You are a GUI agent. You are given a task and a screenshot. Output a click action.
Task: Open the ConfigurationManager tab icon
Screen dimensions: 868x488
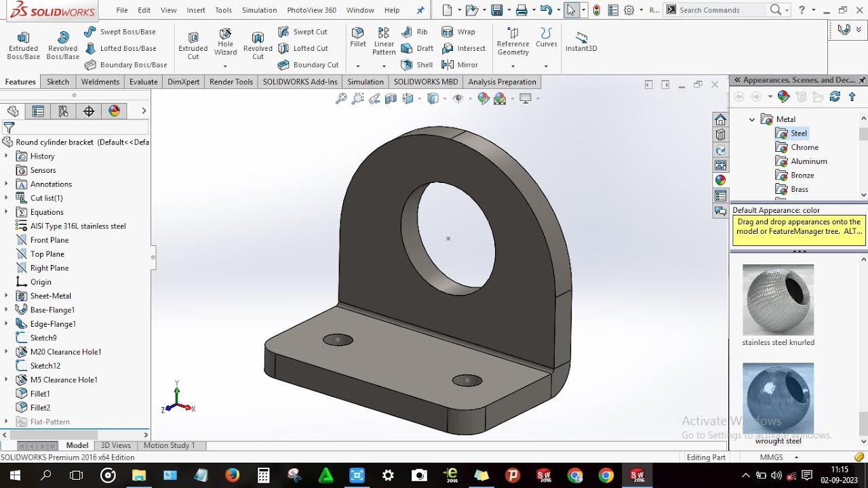63,111
